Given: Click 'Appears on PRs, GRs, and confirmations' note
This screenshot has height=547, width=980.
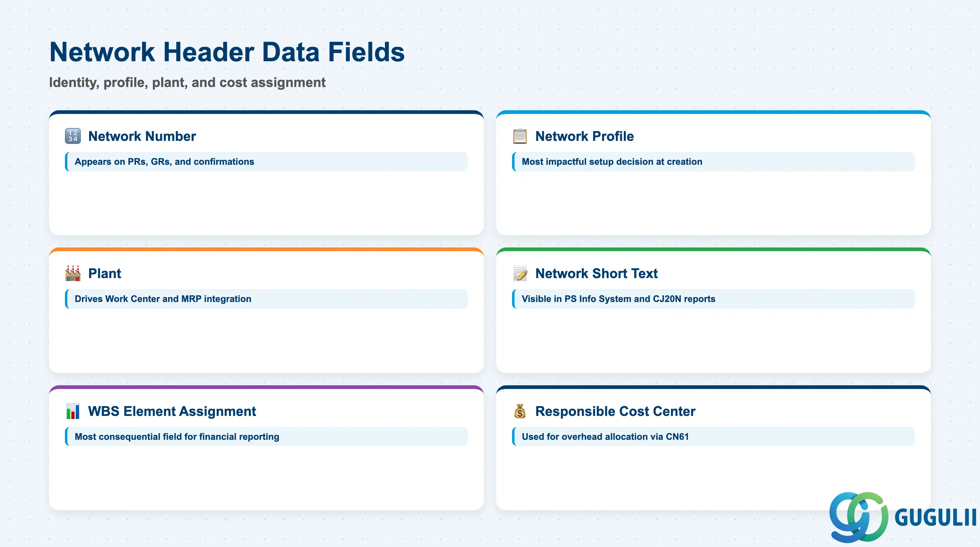Looking at the screenshot, I should point(266,162).
